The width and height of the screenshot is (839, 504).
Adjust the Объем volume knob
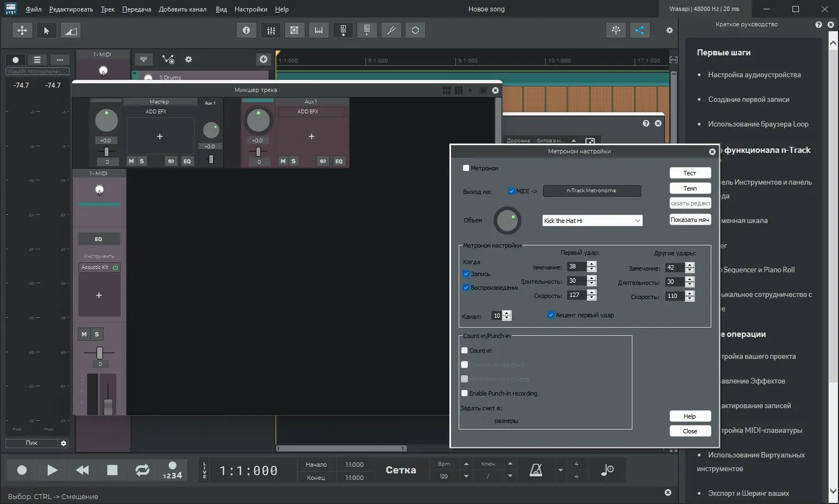(507, 221)
